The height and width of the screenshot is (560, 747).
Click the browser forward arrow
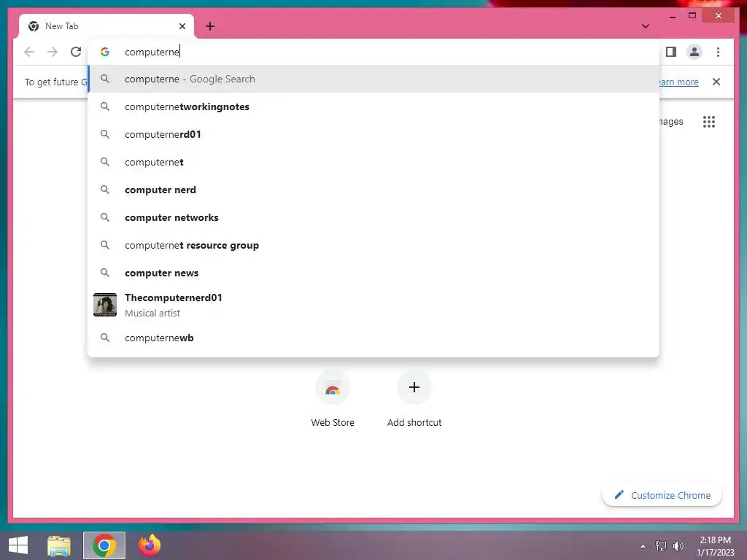click(x=53, y=52)
